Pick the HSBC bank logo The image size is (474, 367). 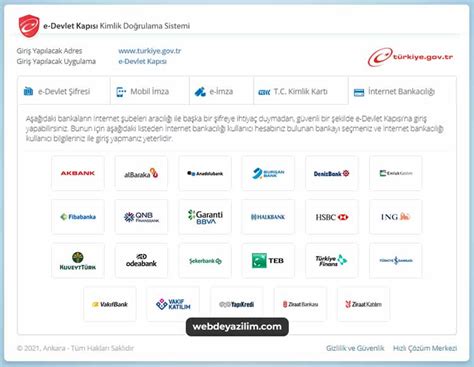pos(332,217)
